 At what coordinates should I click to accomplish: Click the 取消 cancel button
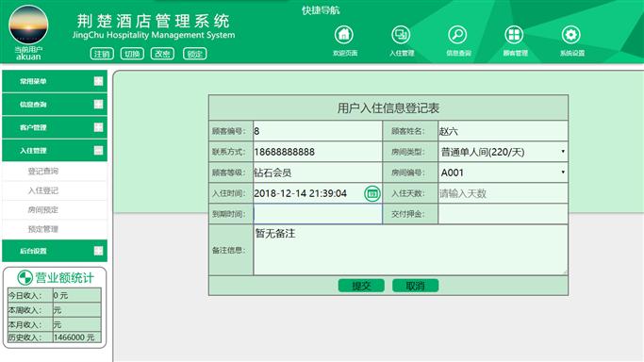[415, 286]
